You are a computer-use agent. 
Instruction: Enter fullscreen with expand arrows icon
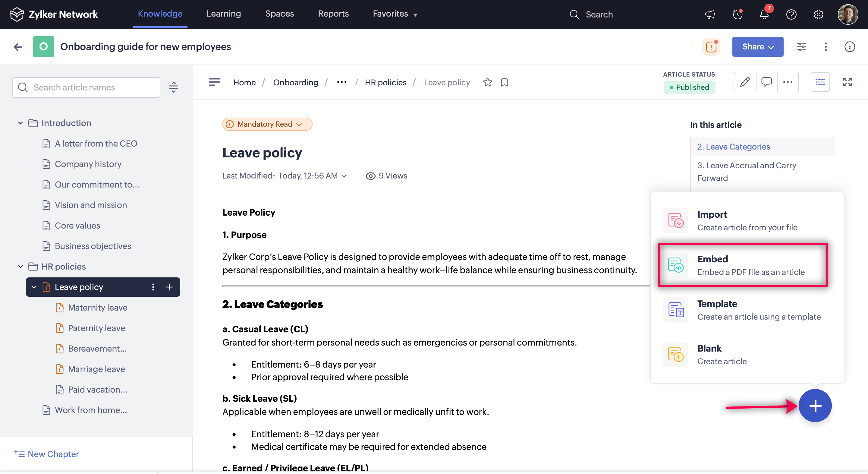tap(847, 82)
